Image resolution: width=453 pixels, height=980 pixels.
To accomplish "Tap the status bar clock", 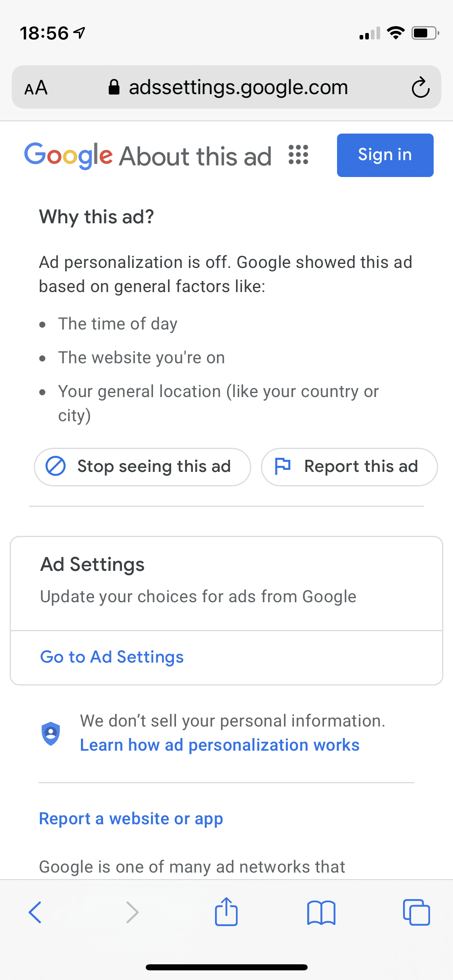I will pyautogui.click(x=44, y=33).
